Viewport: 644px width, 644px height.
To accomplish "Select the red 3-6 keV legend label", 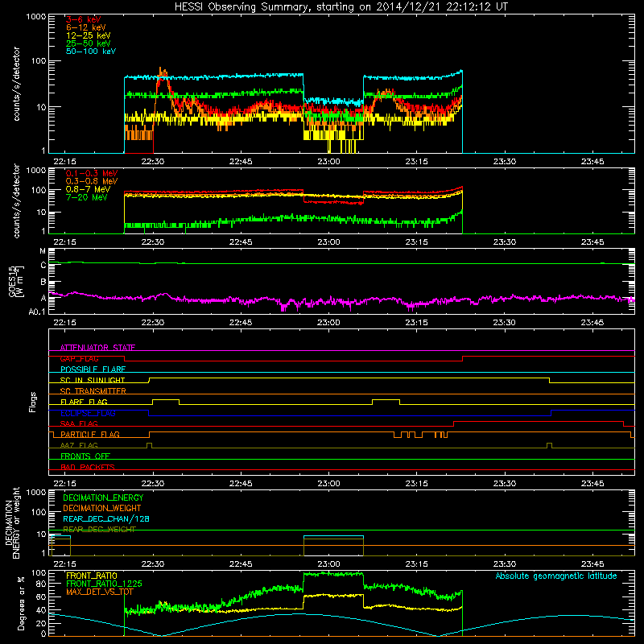I will 84,19.
